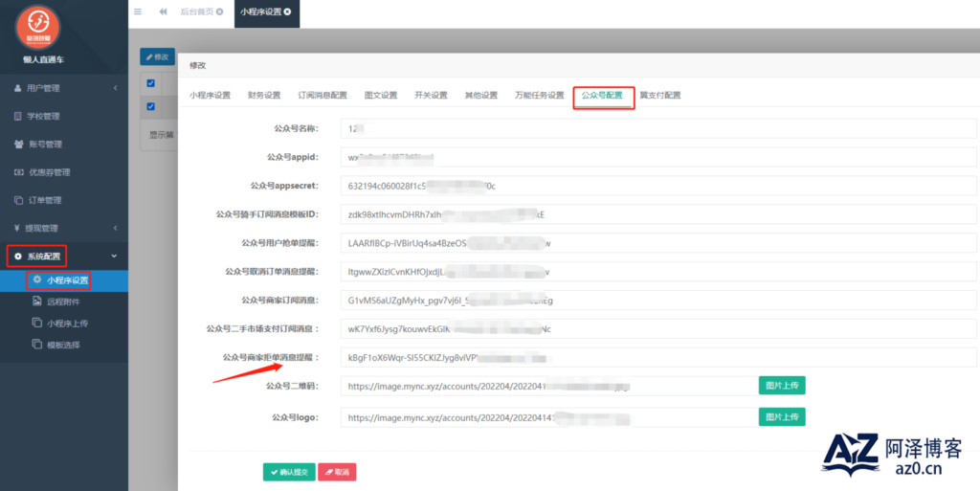Open 模板选择 in the sidebar submenu

(64, 345)
